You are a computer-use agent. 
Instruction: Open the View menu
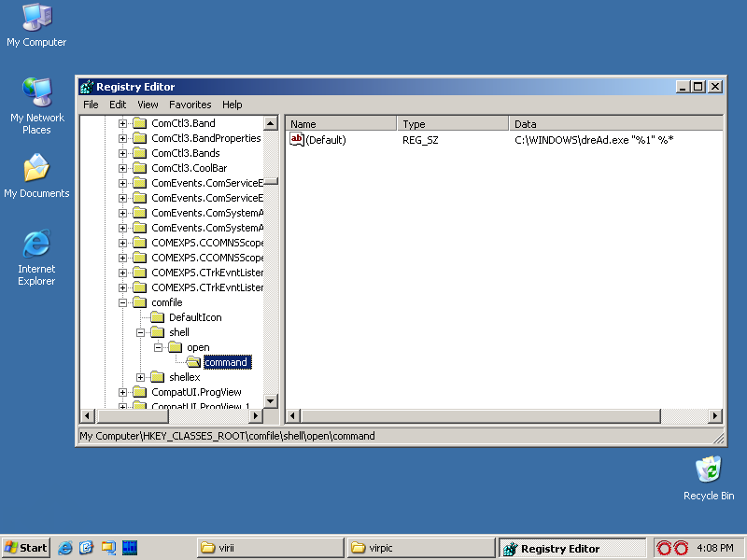[x=148, y=105]
